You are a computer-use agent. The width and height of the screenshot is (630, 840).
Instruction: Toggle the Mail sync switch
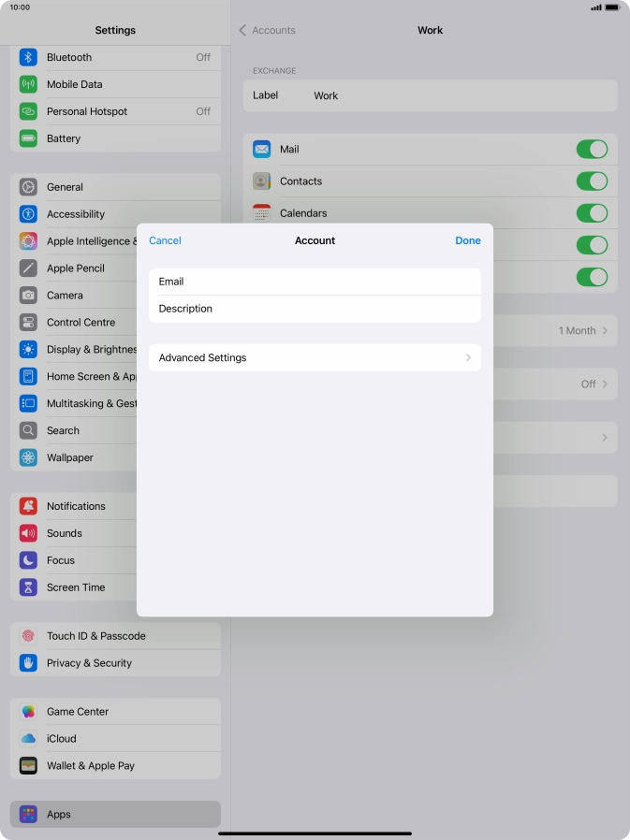pos(592,150)
